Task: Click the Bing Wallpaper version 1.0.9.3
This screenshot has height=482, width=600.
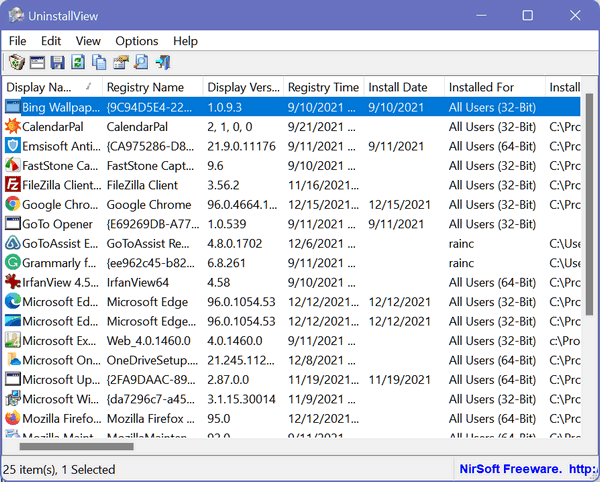Action: 225,107
